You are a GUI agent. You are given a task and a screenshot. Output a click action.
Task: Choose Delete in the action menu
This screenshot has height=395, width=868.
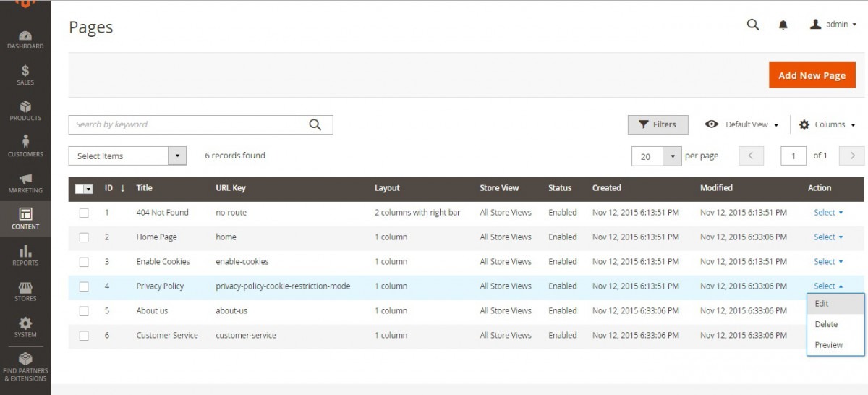[x=835, y=324]
